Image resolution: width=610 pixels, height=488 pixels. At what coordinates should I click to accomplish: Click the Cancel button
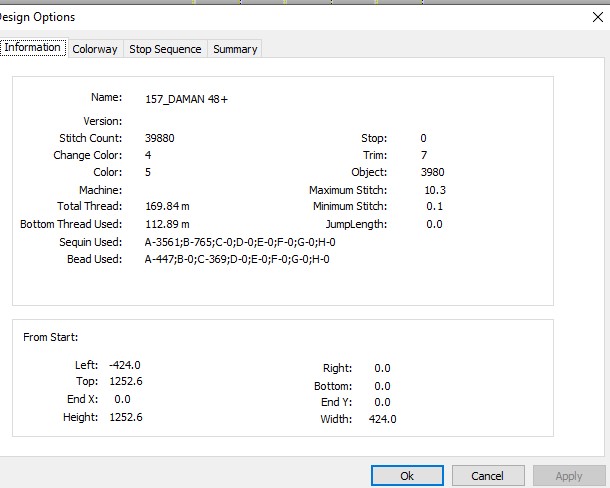click(488, 476)
